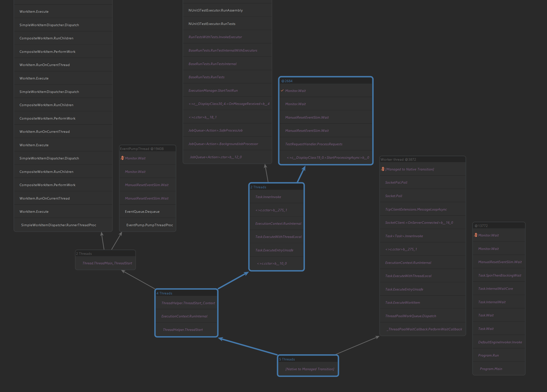Image resolution: width=547 pixels, height=392 pixels.
Task: Select ThreadHelper.ThreadStart in the 4 Threads node
Action: tap(182, 329)
